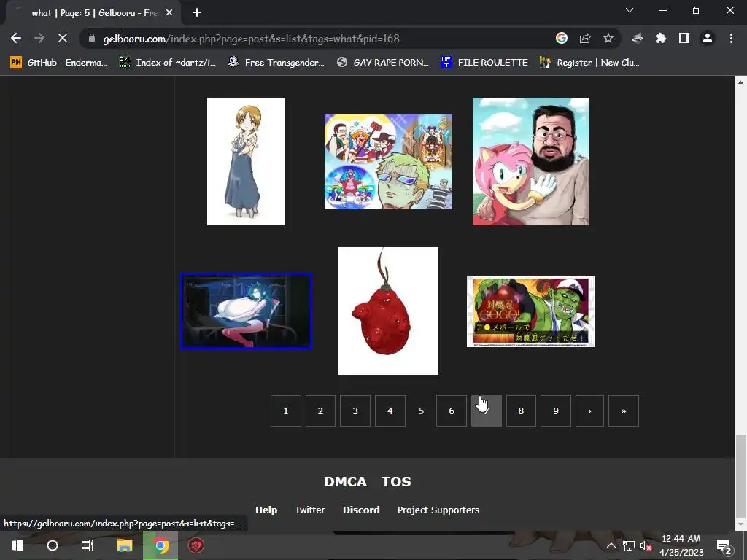747x560 pixels.
Task: Stop loading the page
Action: [x=63, y=38]
